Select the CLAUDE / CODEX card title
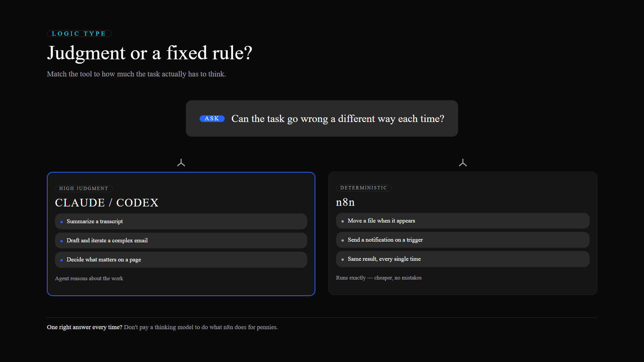Image resolution: width=644 pixels, height=362 pixels. tap(107, 203)
